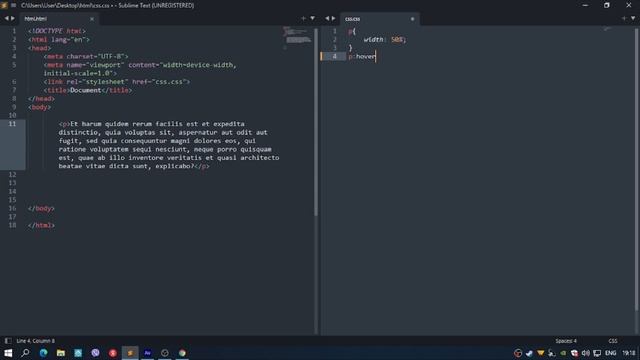Click the closing </html> tag

tap(41, 225)
